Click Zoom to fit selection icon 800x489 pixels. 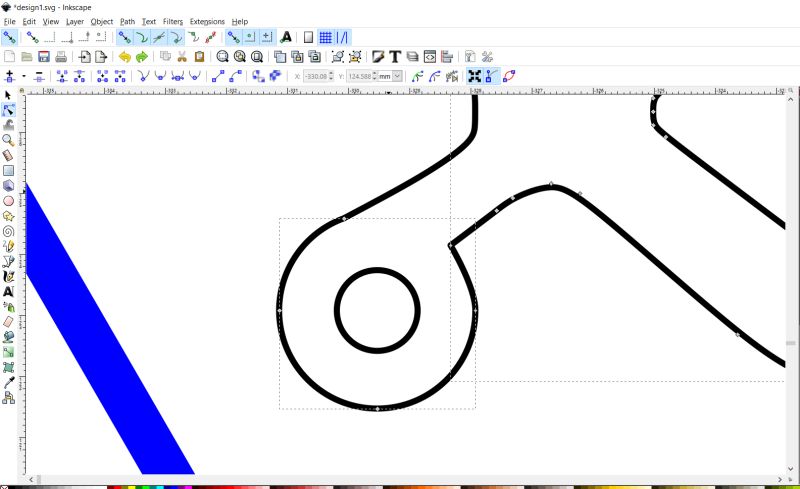point(222,57)
